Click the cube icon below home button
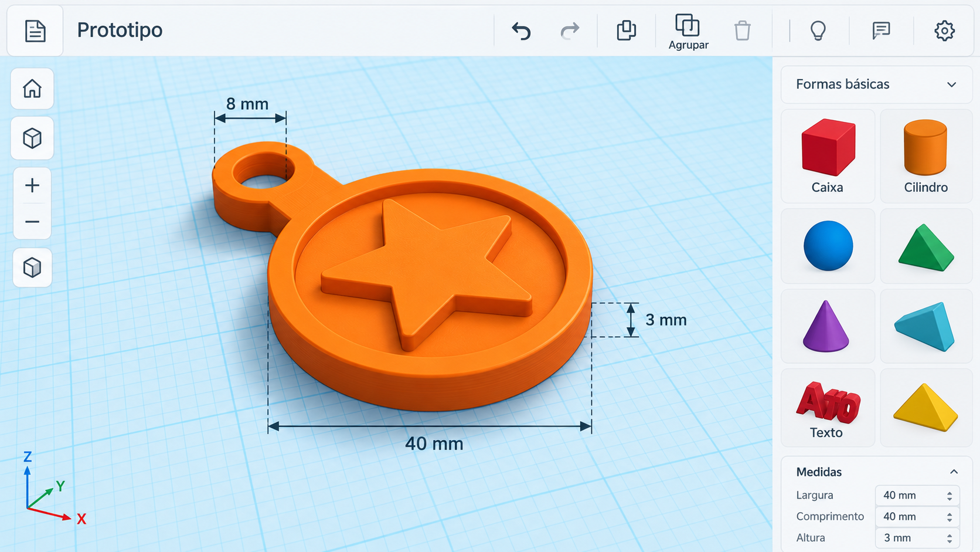The width and height of the screenshot is (980, 552). click(x=32, y=138)
